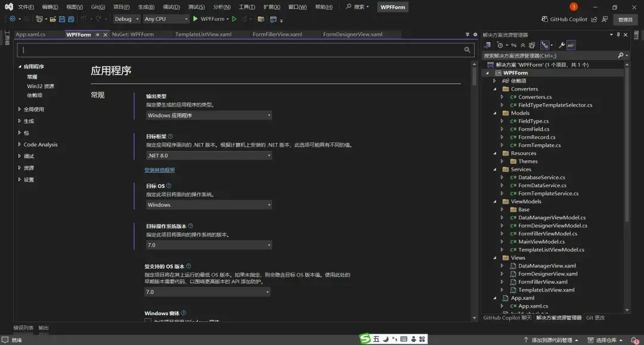Click the toolbar overflow options arrow
The height and width of the screenshot is (345, 644).
pos(281,20)
